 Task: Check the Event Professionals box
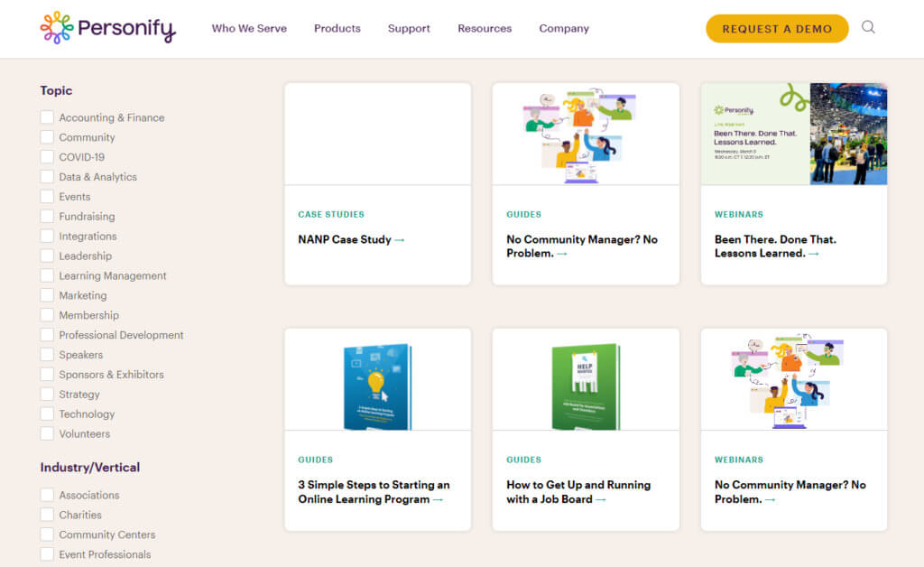point(47,554)
